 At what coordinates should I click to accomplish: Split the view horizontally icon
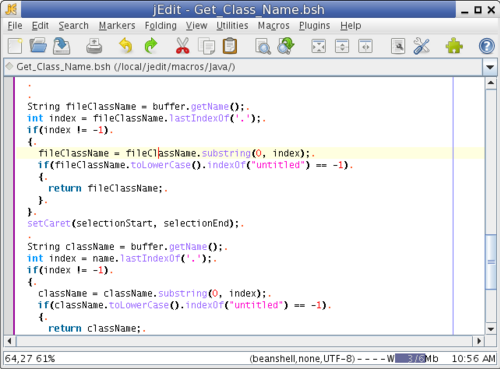click(x=342, y=46)
